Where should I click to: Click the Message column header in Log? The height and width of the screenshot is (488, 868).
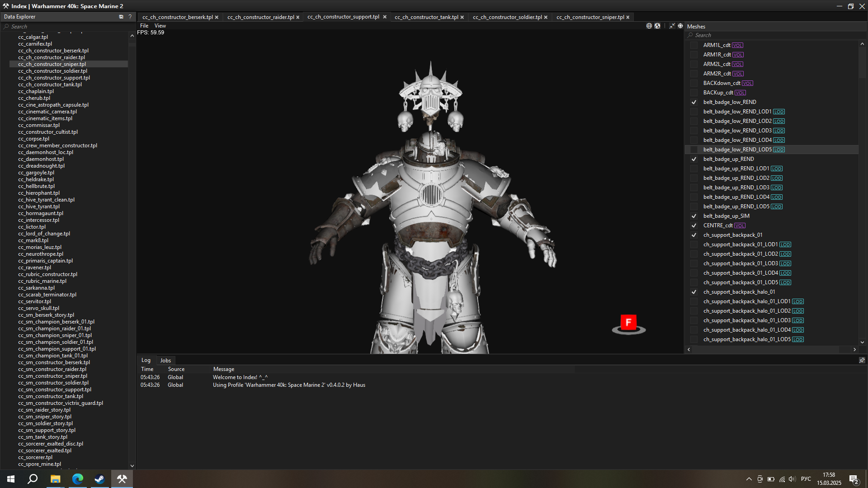click(224, 369)
